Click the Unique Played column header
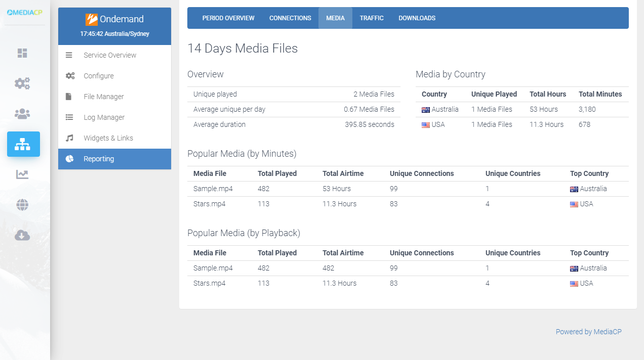Screen dimensions: 644x360 [494, 94]
